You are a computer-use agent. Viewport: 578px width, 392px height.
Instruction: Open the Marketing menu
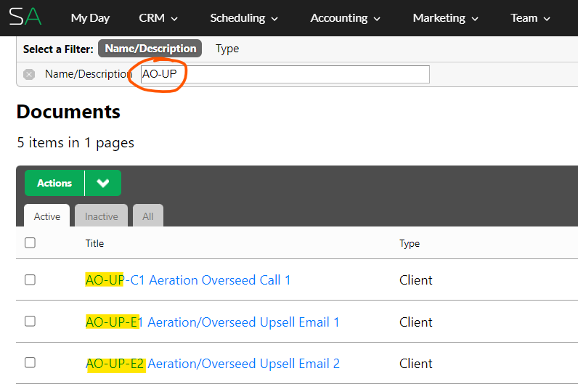click(x=445, y=18)
